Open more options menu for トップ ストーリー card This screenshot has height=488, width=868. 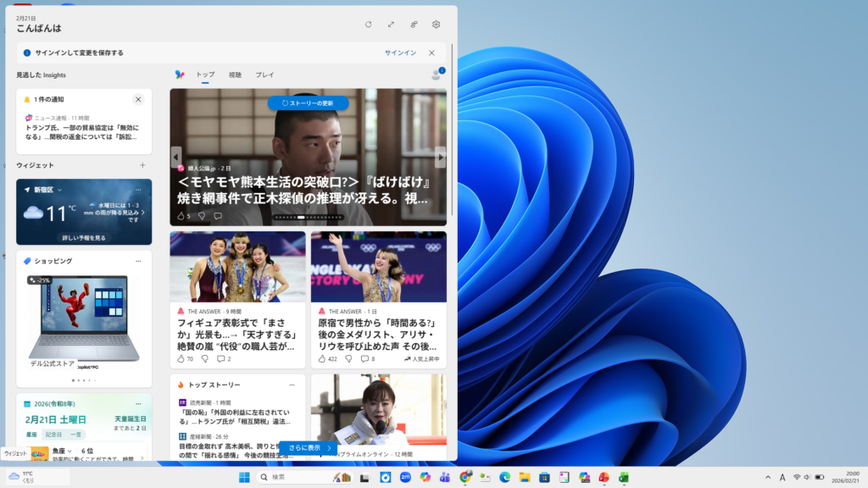(x=292, y=385)
